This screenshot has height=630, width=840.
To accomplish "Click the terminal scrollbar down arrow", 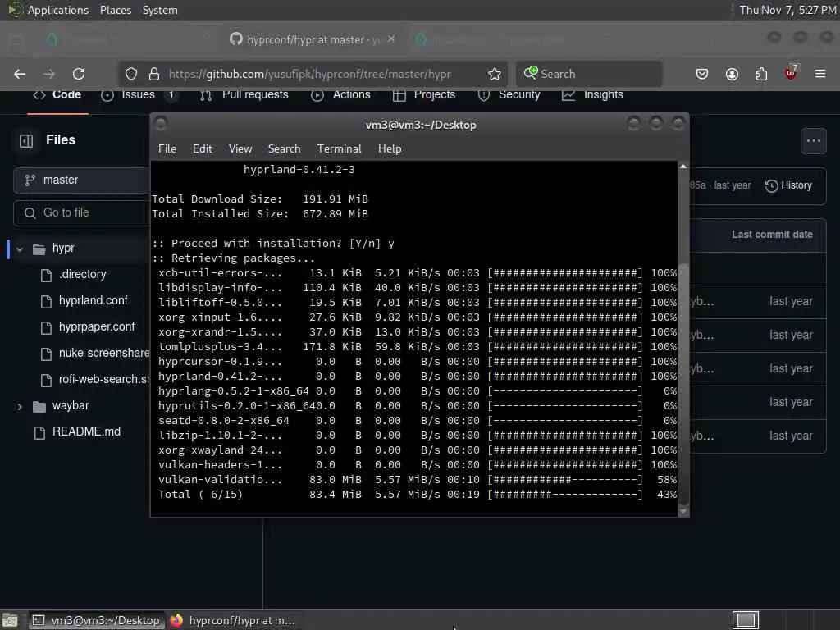I will 683,512.
